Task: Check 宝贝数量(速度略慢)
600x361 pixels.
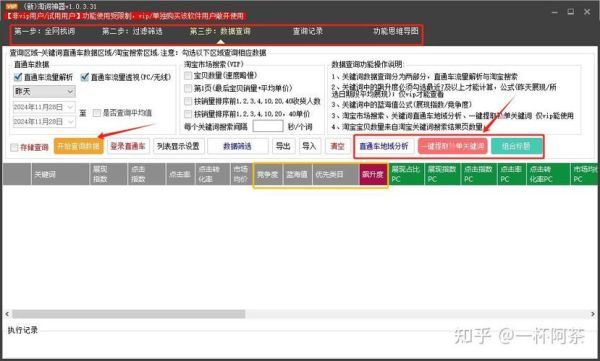Action: (188, 75)
